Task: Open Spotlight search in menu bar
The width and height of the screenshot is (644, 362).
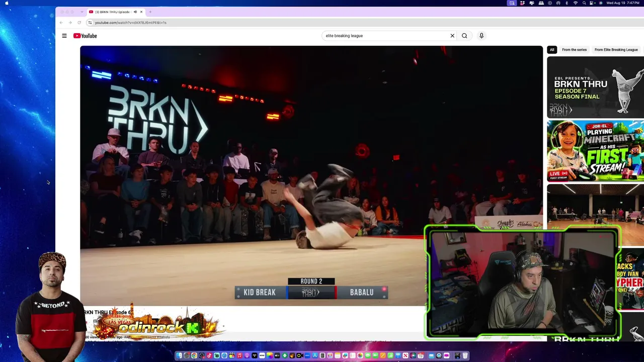Action: [x=584, y=3]
